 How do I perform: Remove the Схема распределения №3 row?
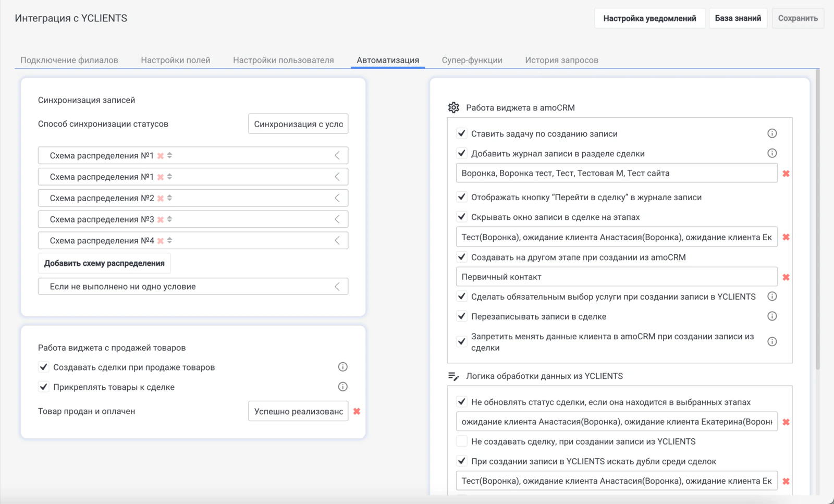click(x=161, y=219)
